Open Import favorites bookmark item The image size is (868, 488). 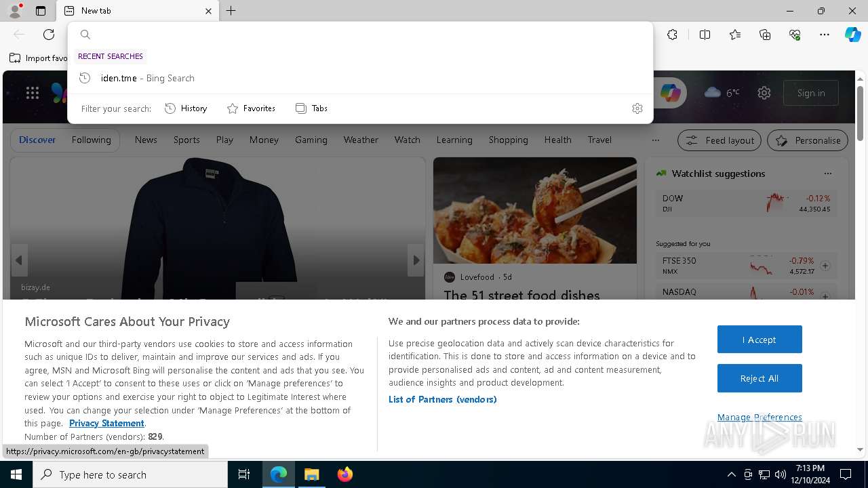pos(39,58)
